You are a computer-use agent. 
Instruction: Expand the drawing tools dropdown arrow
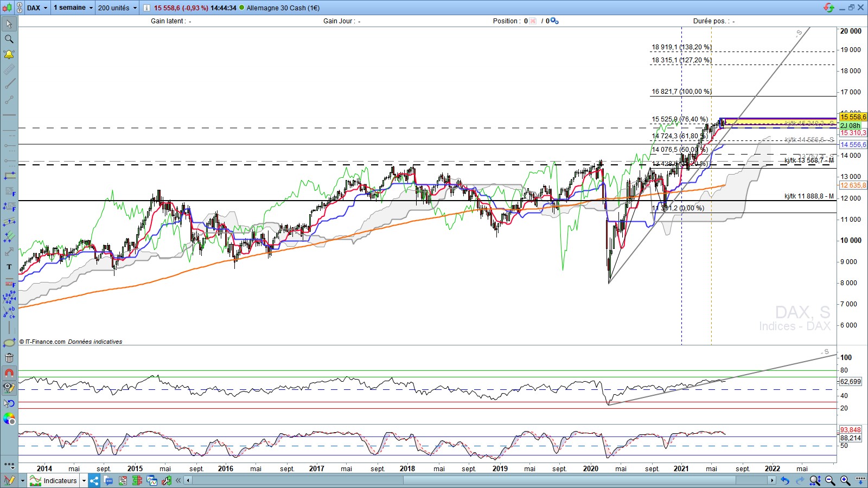[22, 481]
